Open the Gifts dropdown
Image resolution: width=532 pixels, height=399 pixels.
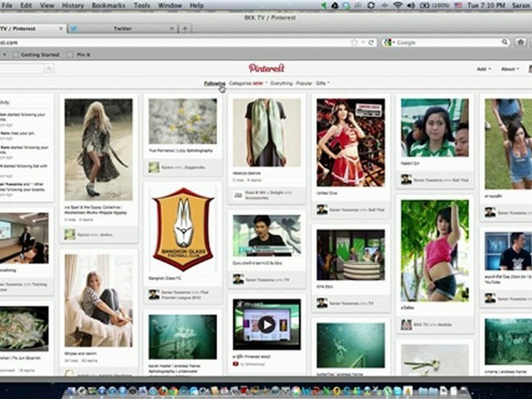click(323, 83)
